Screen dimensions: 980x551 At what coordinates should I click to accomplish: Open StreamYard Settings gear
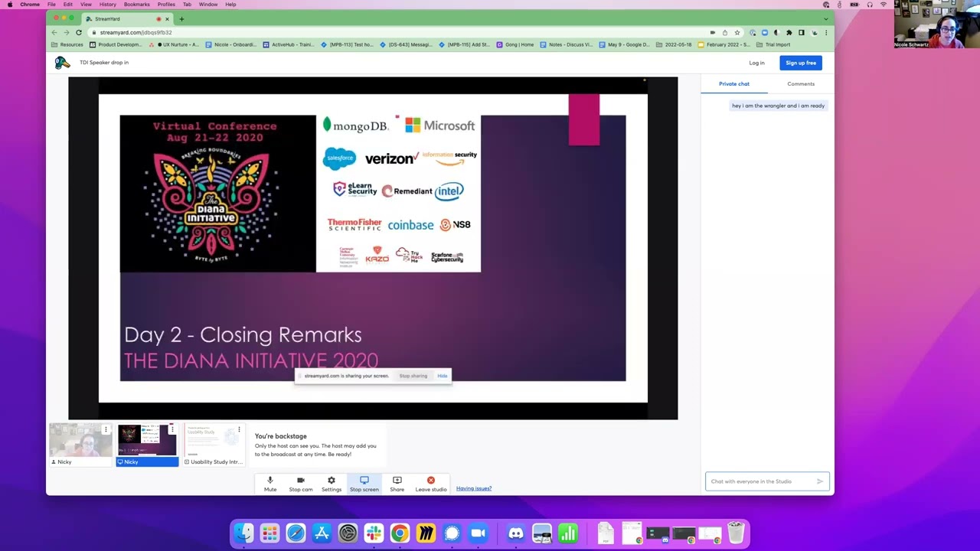(332, 484)
